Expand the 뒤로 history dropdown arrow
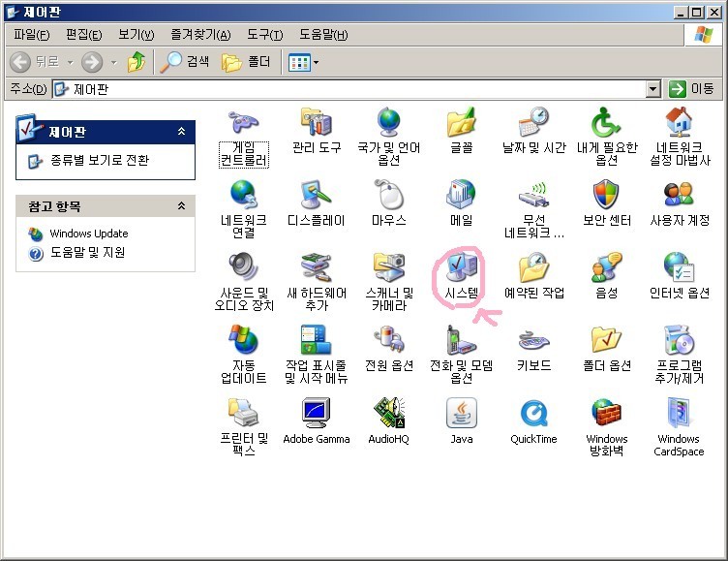728x561 pixels. point(70,62)
